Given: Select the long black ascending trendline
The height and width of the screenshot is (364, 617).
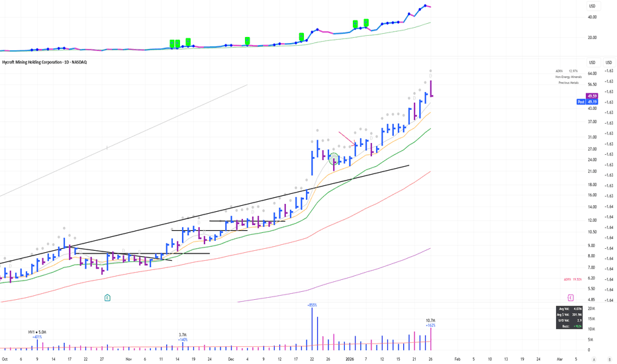Looking at the screenshot, I should point(205,214).
